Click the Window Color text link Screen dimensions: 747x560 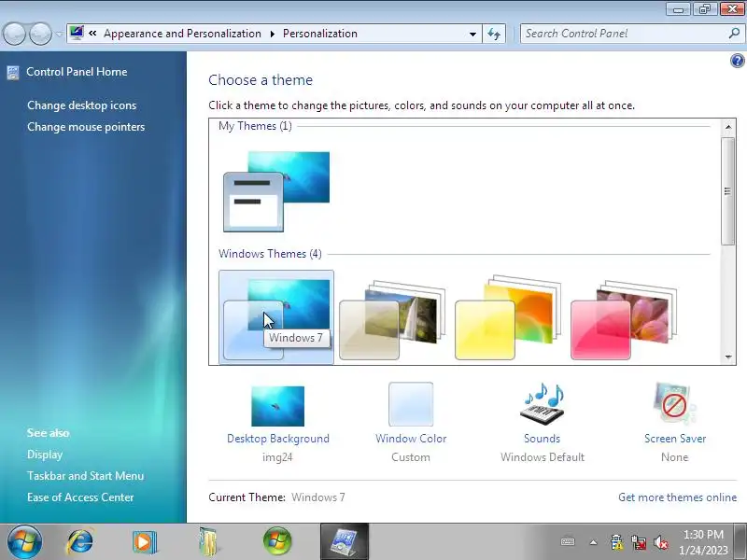tap(411, 439)
